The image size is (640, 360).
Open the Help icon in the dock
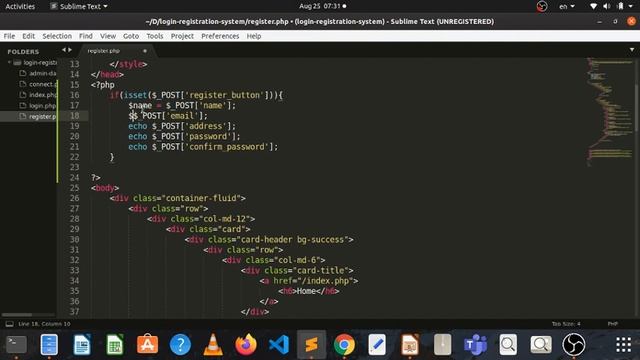pyautogui.click(x=180, y=344)
